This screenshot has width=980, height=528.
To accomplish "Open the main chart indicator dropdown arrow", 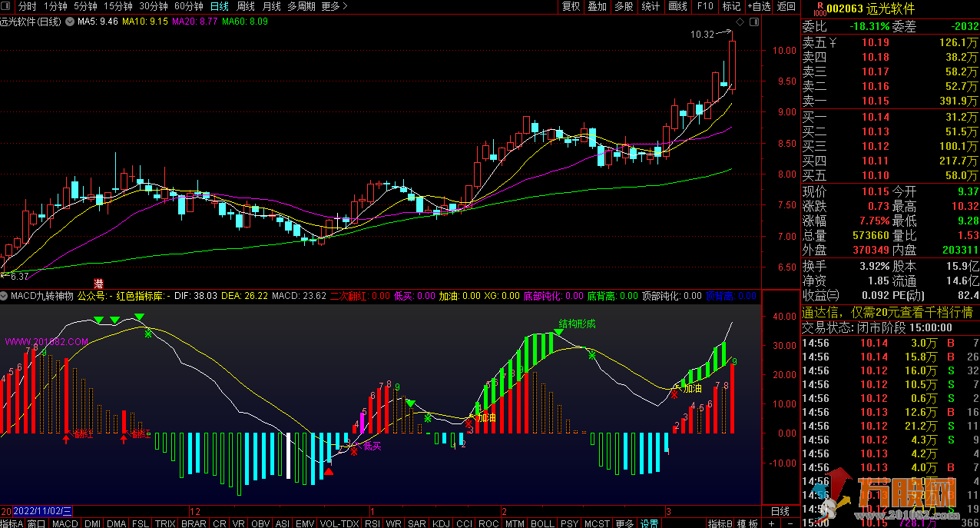I will pyautogui.click(x=71, y=22).
